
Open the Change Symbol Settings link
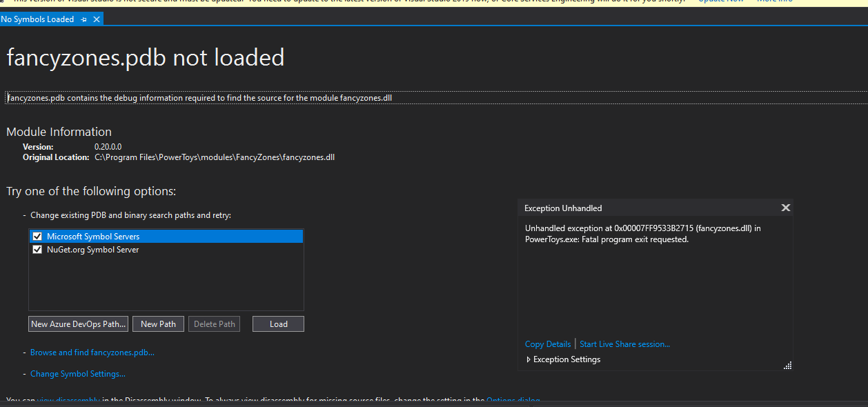pos(78,374)
